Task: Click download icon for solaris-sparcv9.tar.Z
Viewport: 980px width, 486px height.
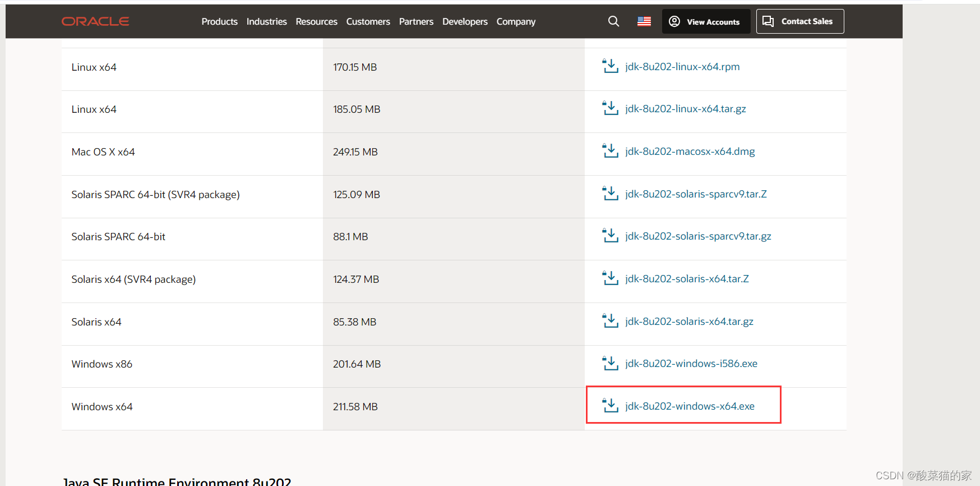Action: tap(610, 194)
